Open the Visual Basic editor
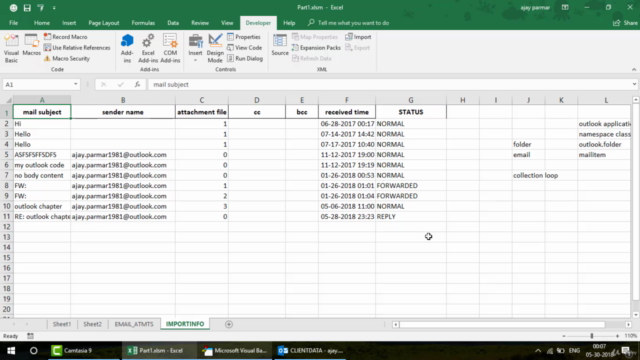Viewport: 640px width, 360px height. [x=11, y=48]
